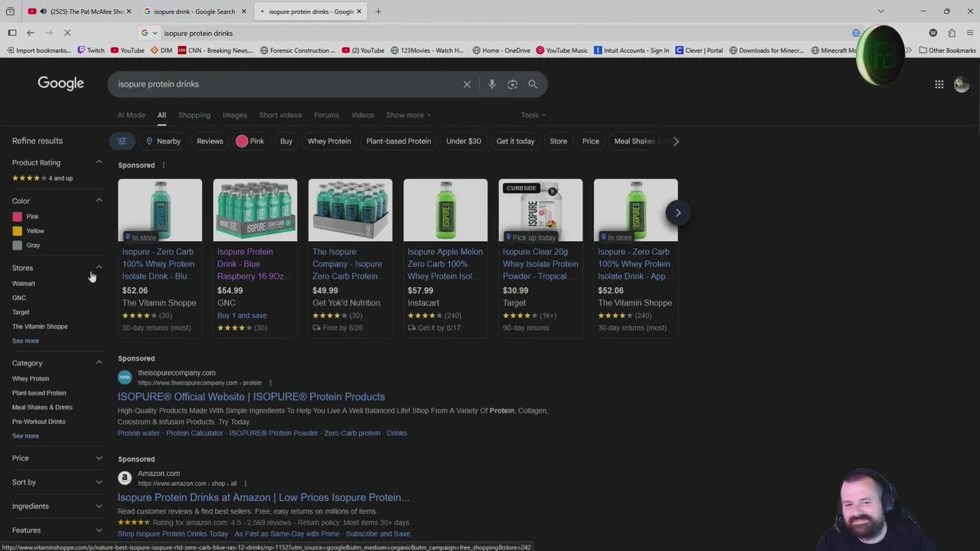980x551 pixels.
Task: Filter stores by Walmart
Action: [x=24, y=283]
